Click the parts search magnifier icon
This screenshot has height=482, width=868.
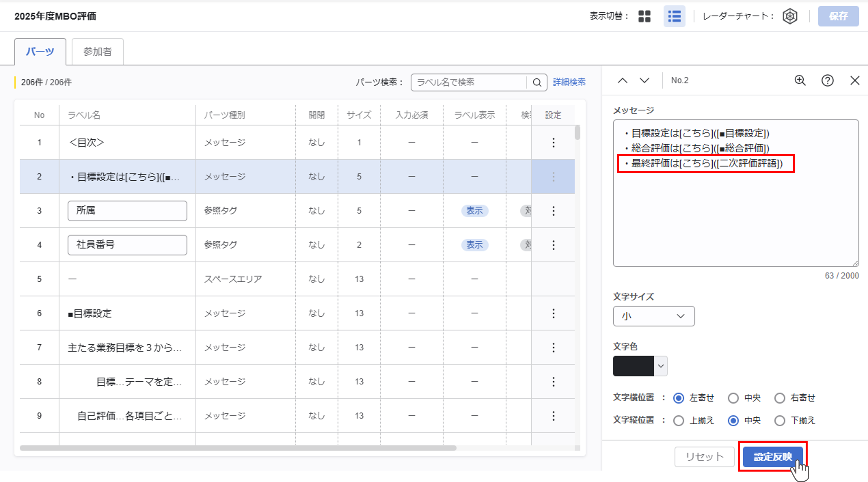(x=537, y=82)
